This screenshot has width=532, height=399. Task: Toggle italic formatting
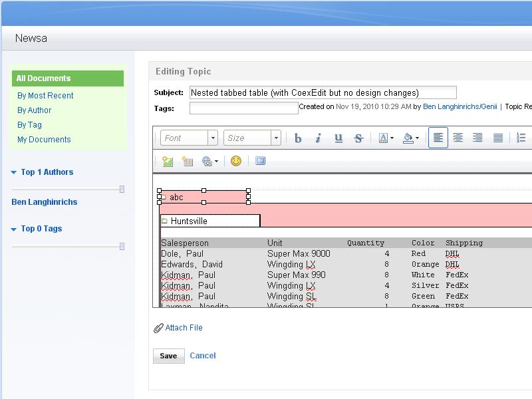click(318, 138)
